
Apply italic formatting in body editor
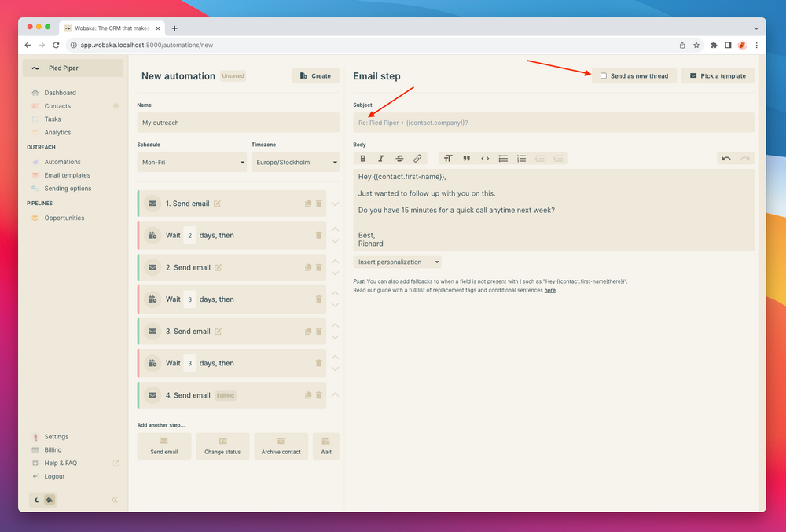(381, 158)
